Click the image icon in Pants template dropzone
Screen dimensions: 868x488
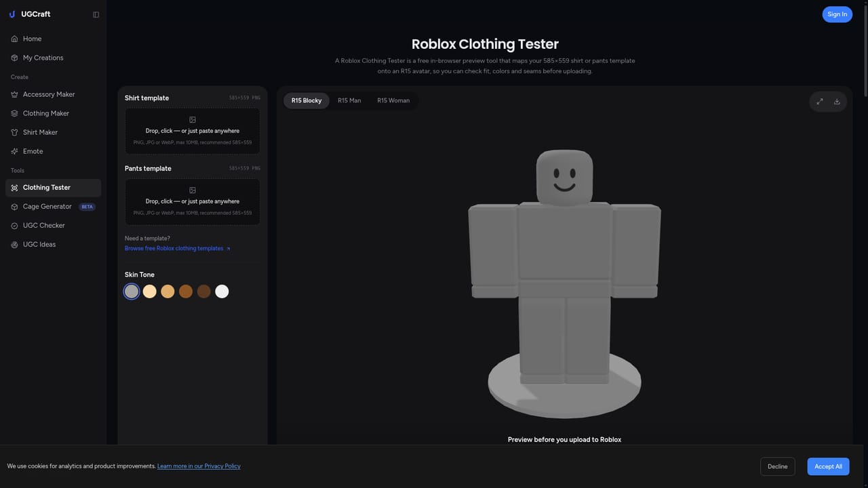[193, 190]
